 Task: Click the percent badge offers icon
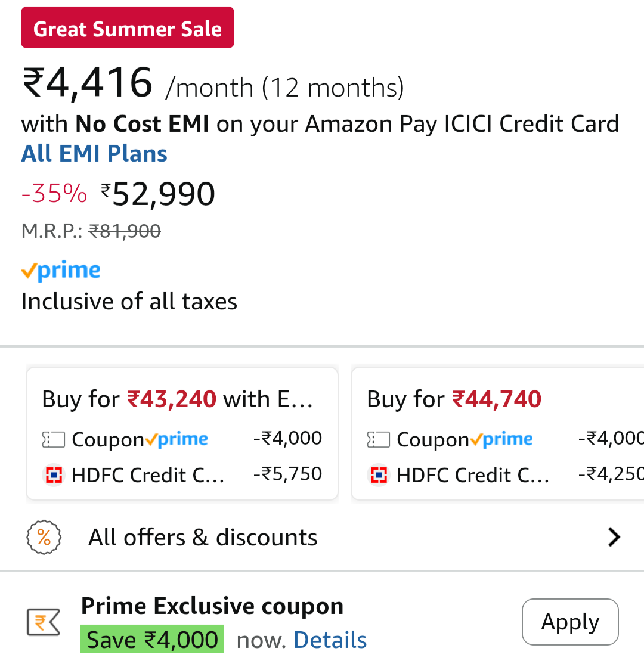(44, 538)
